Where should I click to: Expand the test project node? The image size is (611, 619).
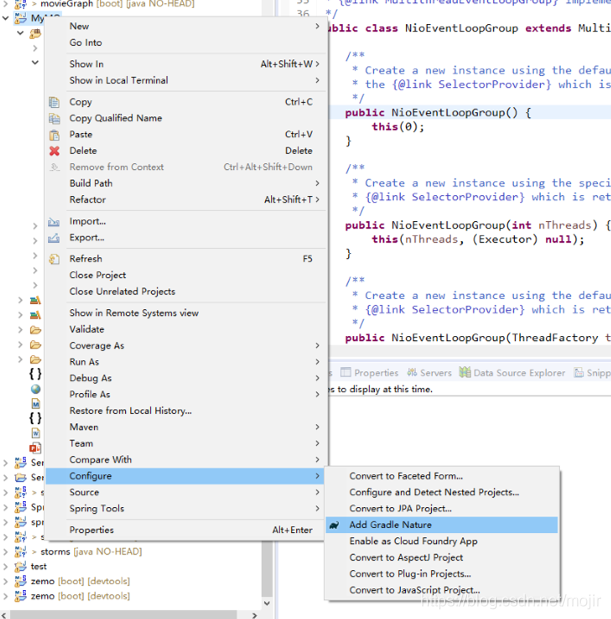coord(6,567)
